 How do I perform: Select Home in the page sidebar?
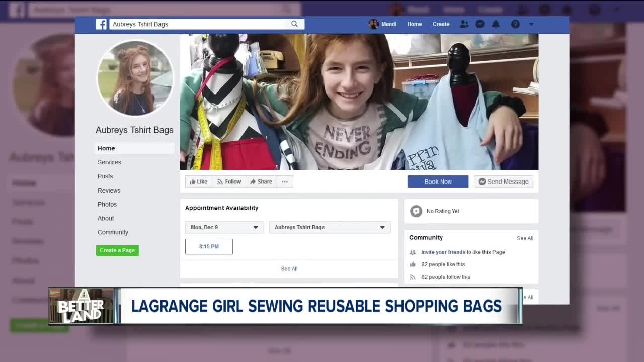click(134, 148)
